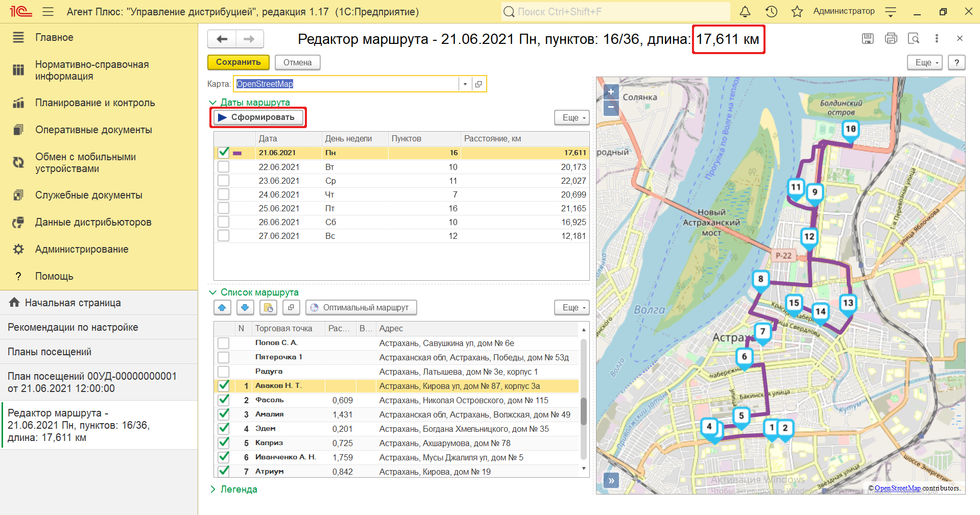Check the Пятерочка 1 row checkbox
This screenshot has height=515, width=980.
pyautogui.click(x=223, y=357)
